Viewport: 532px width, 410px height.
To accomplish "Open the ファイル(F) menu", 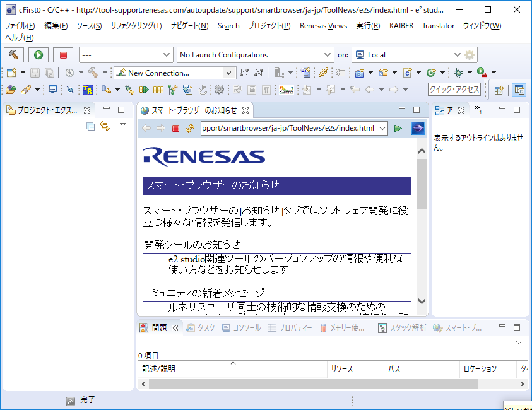I will coord(20,26).
